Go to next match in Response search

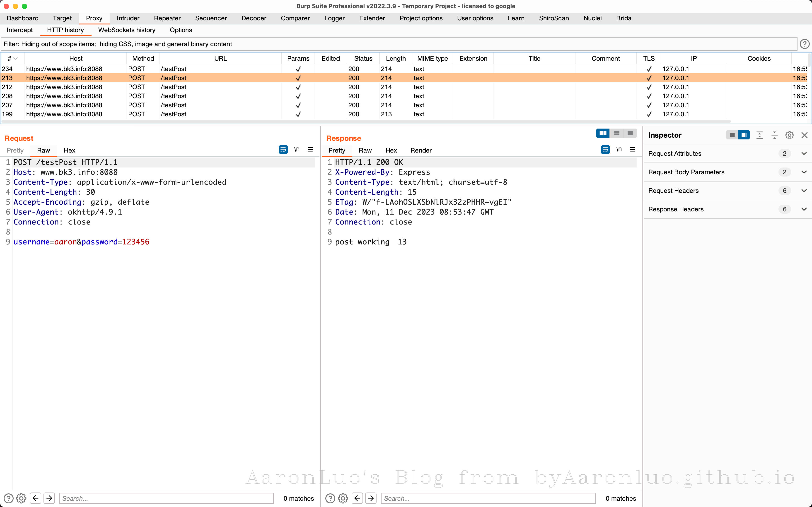[371, 498]
